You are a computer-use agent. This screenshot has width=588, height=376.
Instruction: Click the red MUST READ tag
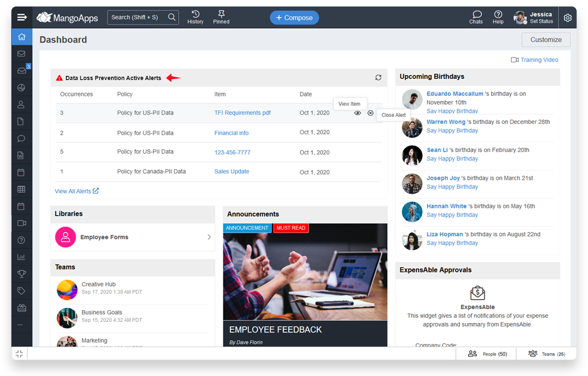click(291, 228)
